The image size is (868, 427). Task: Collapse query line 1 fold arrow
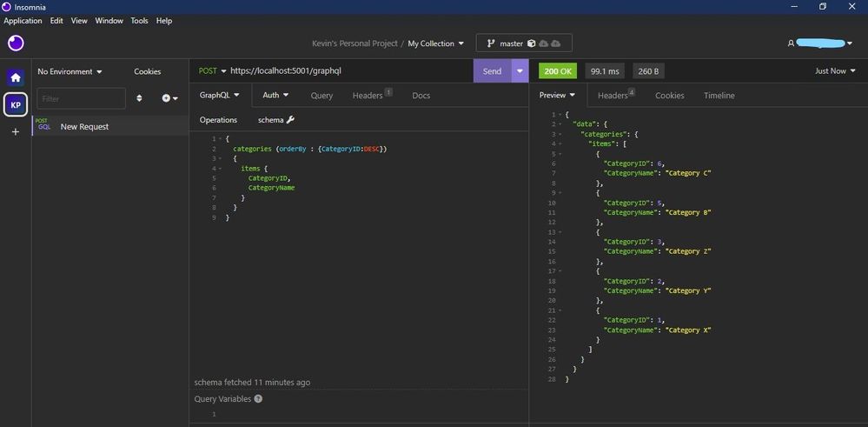point(221,139)
